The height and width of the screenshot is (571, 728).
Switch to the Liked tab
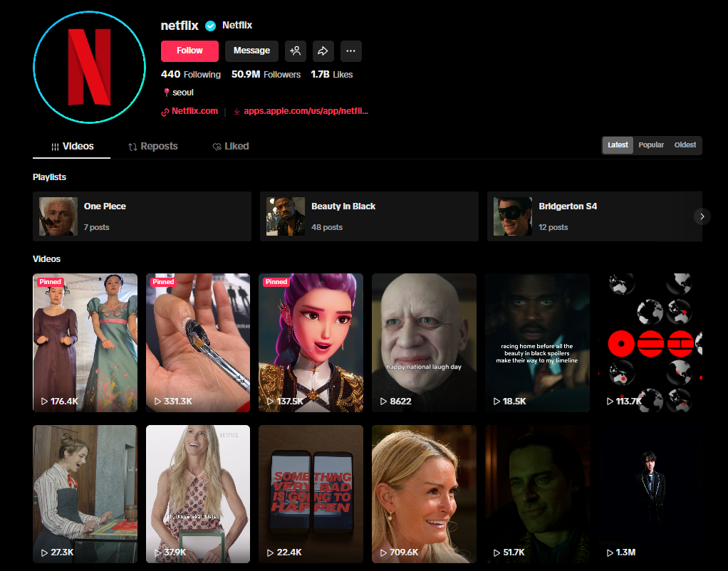click(231, 146)
